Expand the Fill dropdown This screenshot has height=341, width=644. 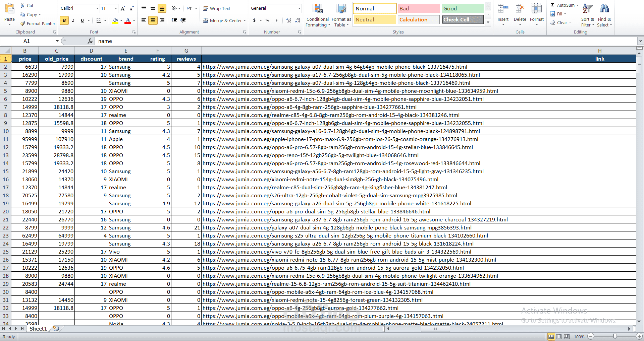565,14
